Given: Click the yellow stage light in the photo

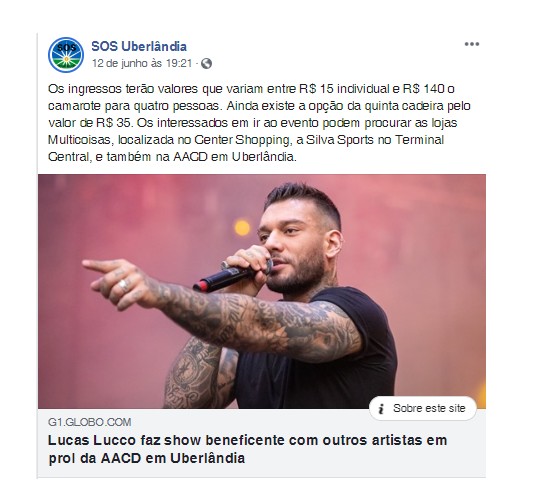Looking at the screenshot, I should pyautogui.click(x=242, y=228).
